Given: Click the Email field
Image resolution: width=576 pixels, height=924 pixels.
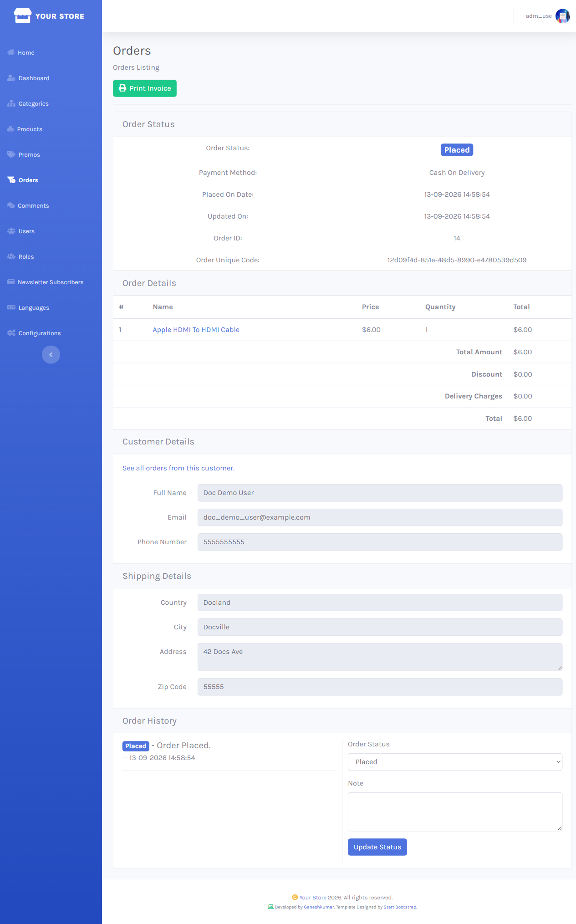Looking at the screenshot, I should 380,517.
